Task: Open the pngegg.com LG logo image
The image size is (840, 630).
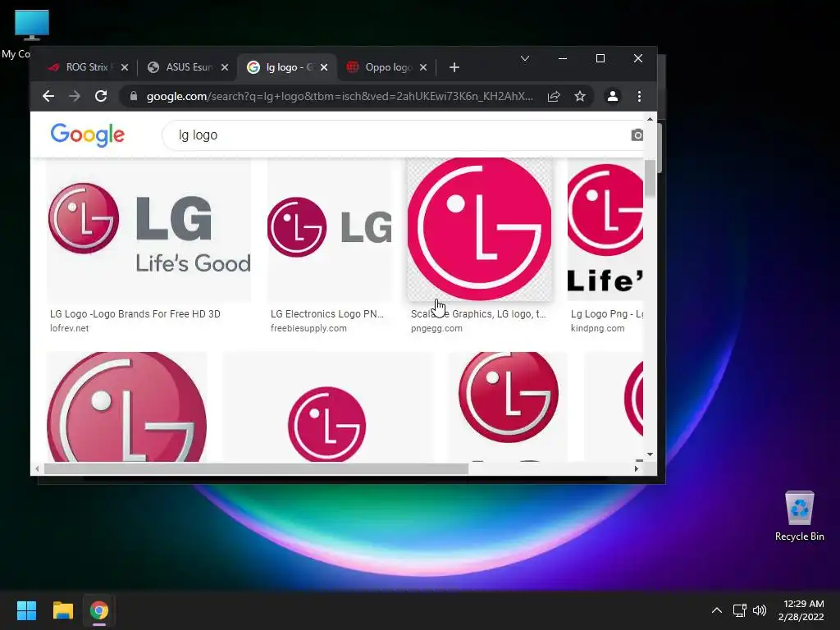Action: [x=479, y=230]
